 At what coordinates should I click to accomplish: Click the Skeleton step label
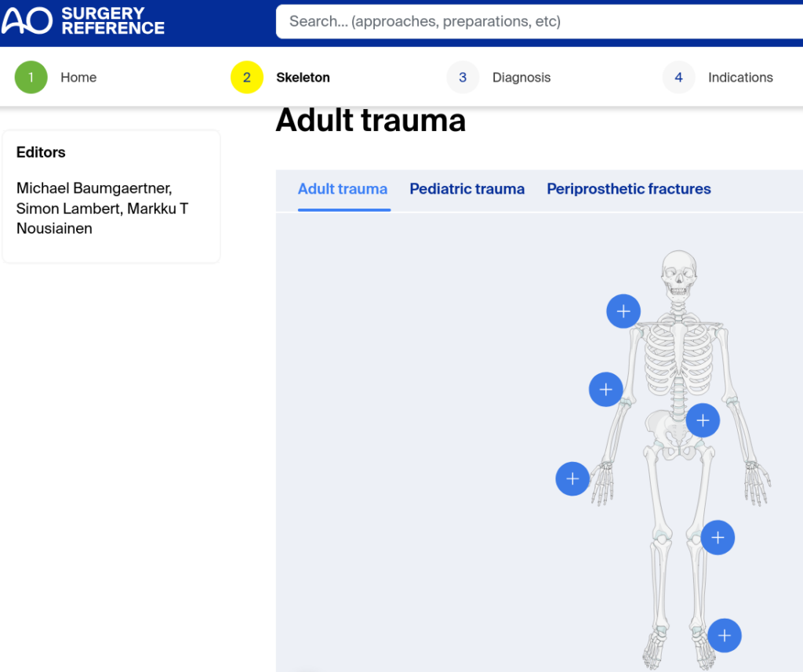[x=303, y=77]
